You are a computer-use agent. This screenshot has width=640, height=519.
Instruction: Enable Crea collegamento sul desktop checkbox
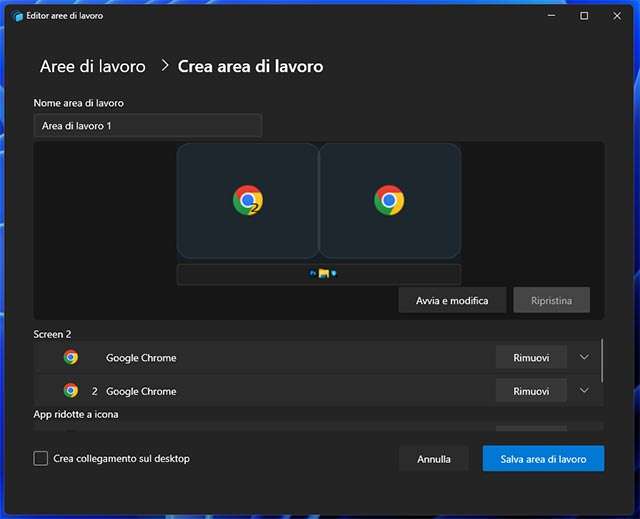tap(41, 458)
